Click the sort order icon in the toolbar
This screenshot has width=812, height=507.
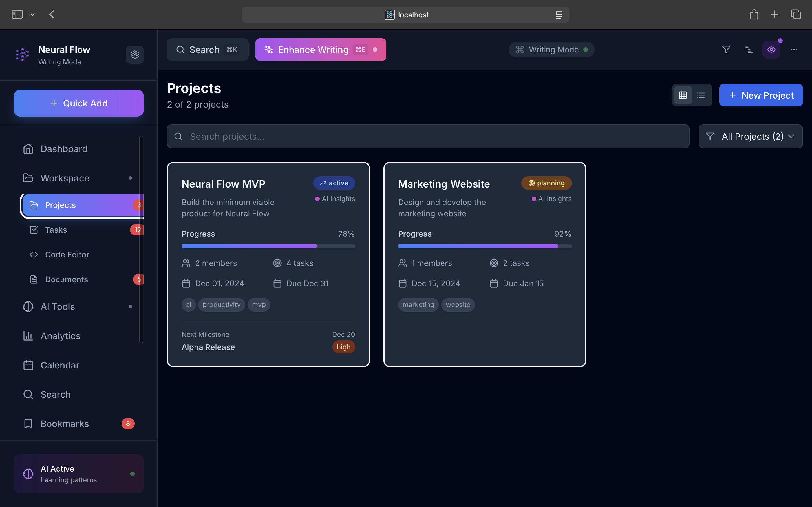click(x=749, y=50)
